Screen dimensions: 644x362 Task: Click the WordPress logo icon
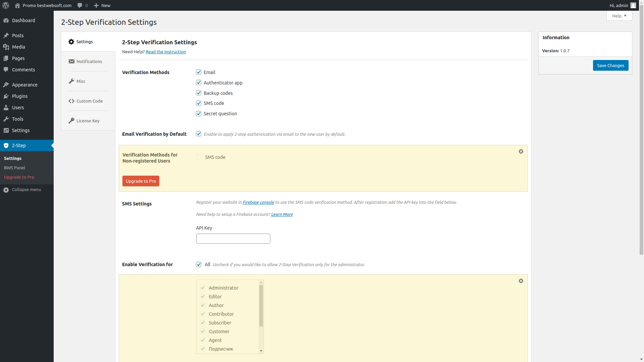click(x=6, y=5)
